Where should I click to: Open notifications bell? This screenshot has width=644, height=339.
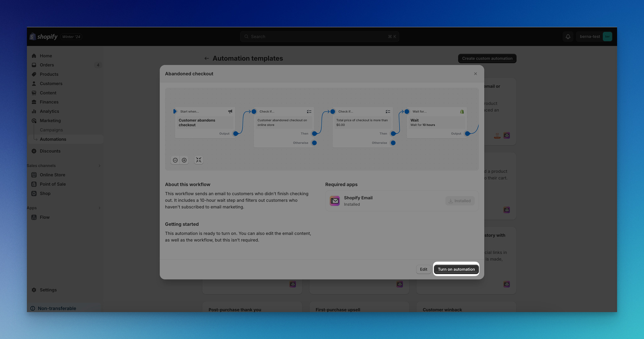(x=568, y=36)
